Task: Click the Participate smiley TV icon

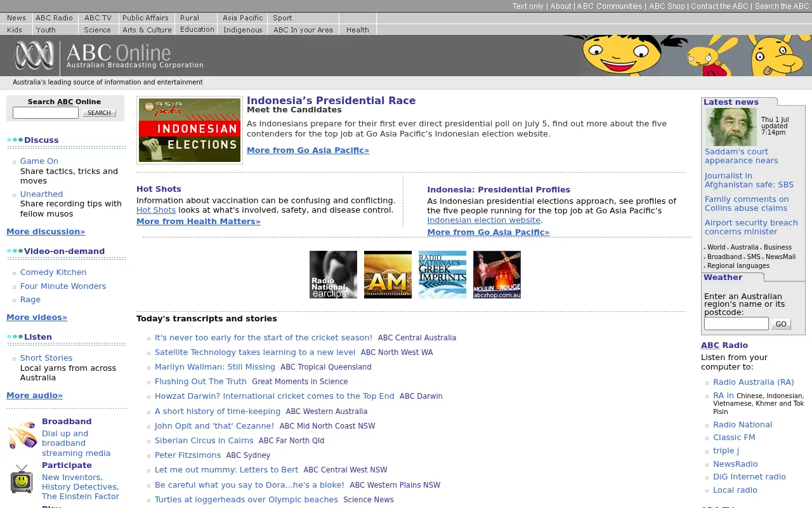Action: pos(22,479)
